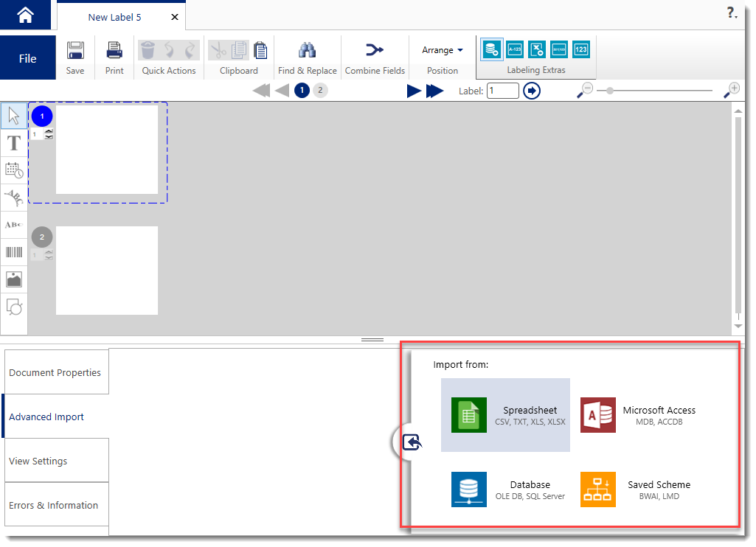Click the Print icon in toolbar
Image resolution: width=756 pixels, height=547 pixels.
point(114,51)
